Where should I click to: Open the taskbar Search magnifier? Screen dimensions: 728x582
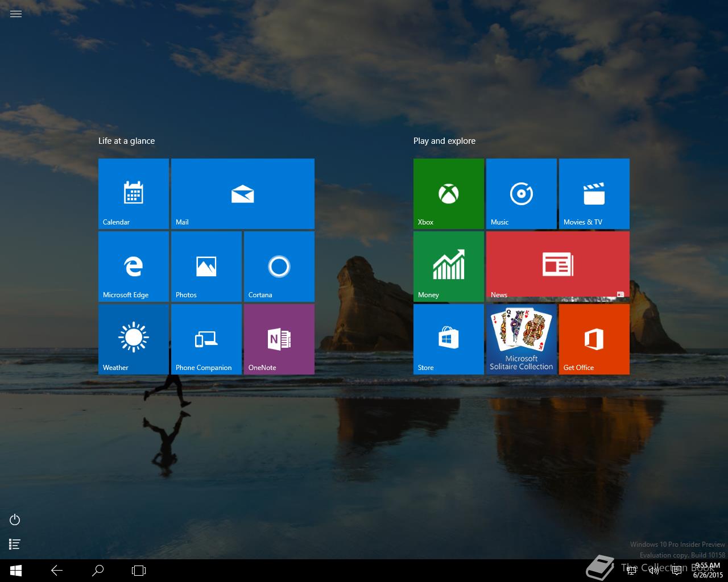coord(98,571)
